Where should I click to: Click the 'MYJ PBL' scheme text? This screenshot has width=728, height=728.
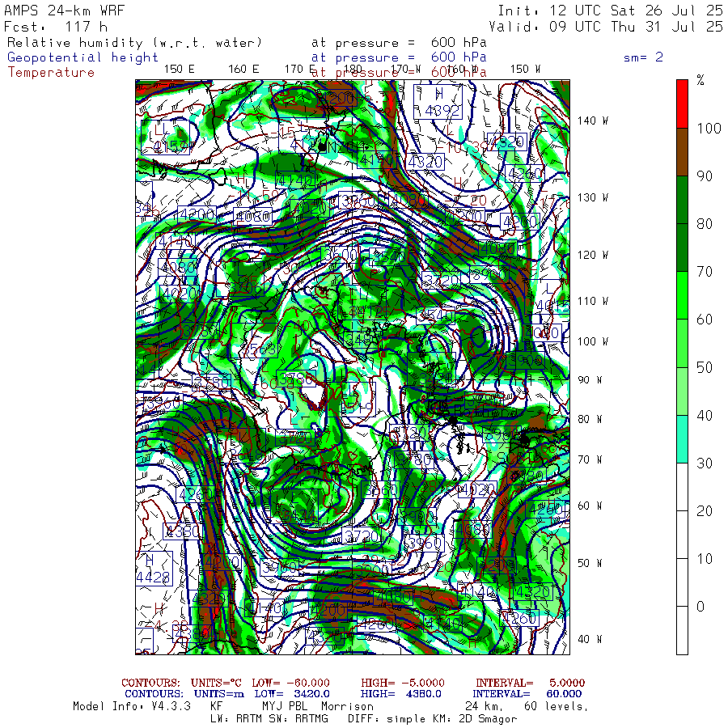point(285,706)
